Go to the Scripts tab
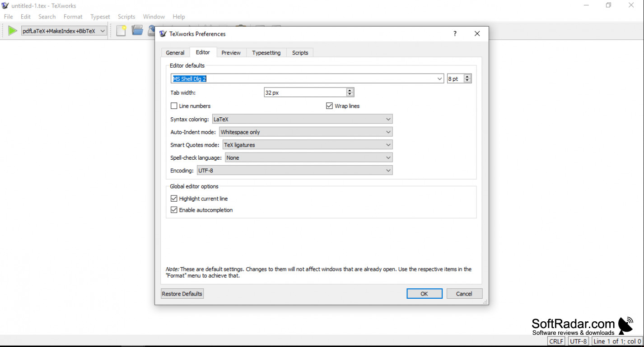 click(300, 53)
